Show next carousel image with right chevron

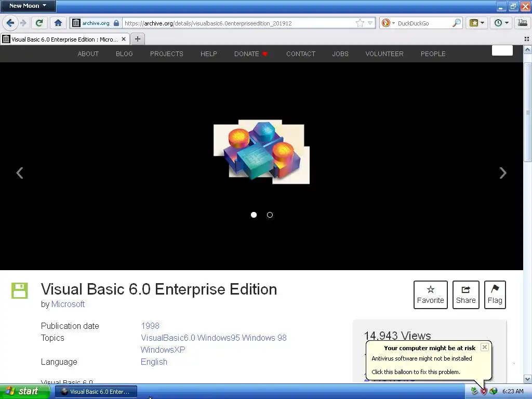503,172
